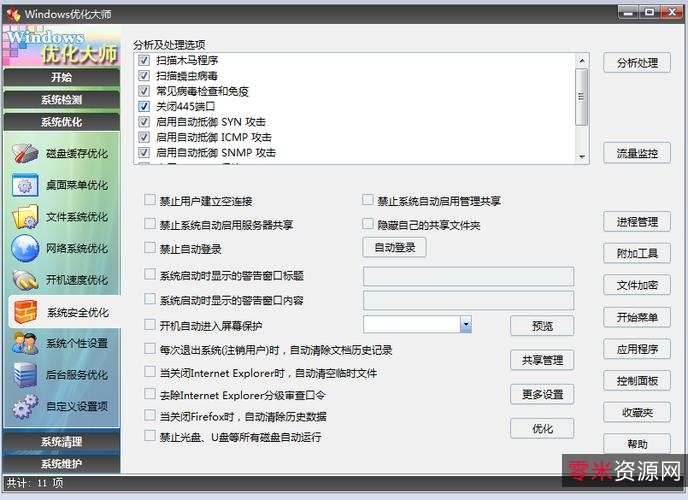Click the 分析处理 button
Screen dimensions: 688x500
[x=637, y=63]
